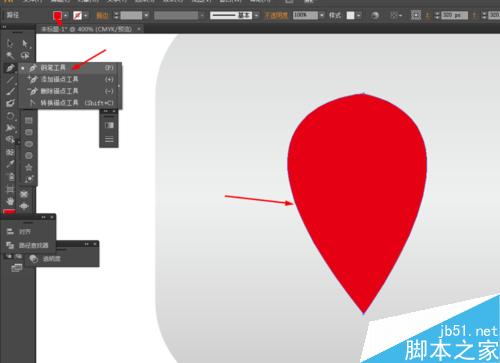Open the Align options icon in control bar

(395, 15)
